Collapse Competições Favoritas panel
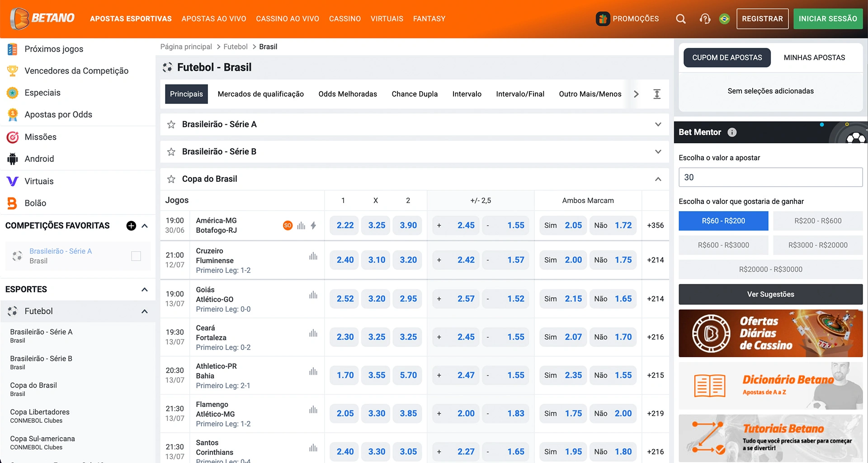 pos(145,226)
